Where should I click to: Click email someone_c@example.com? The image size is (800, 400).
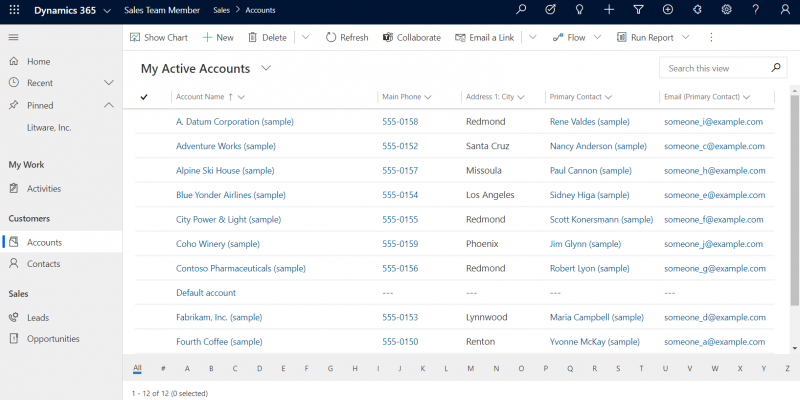point(714,146)
